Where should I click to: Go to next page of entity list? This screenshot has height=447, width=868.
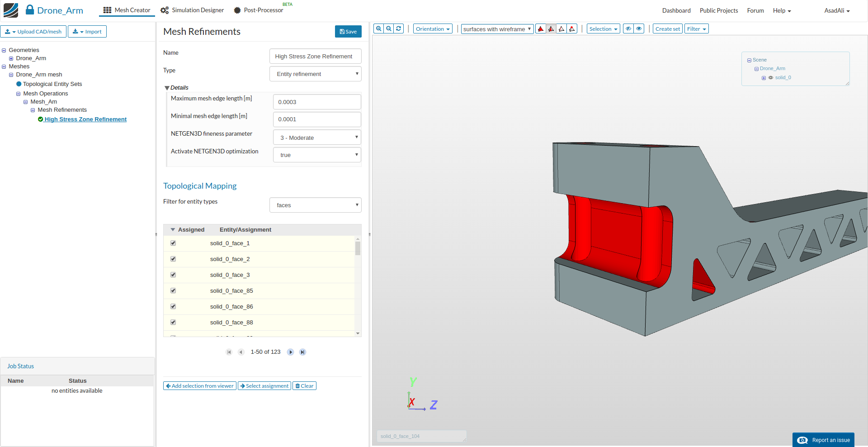tap(291, 352)
